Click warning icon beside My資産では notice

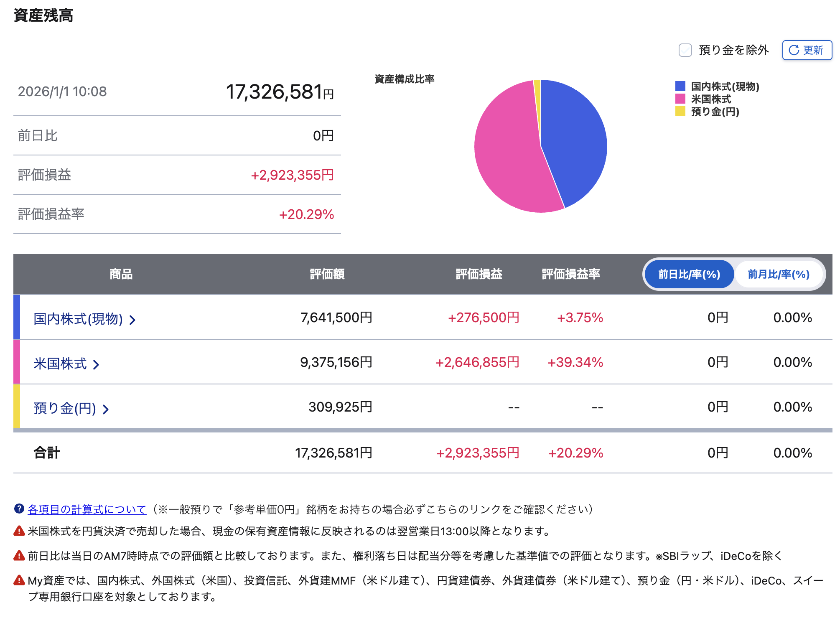(x=19, y=580)
